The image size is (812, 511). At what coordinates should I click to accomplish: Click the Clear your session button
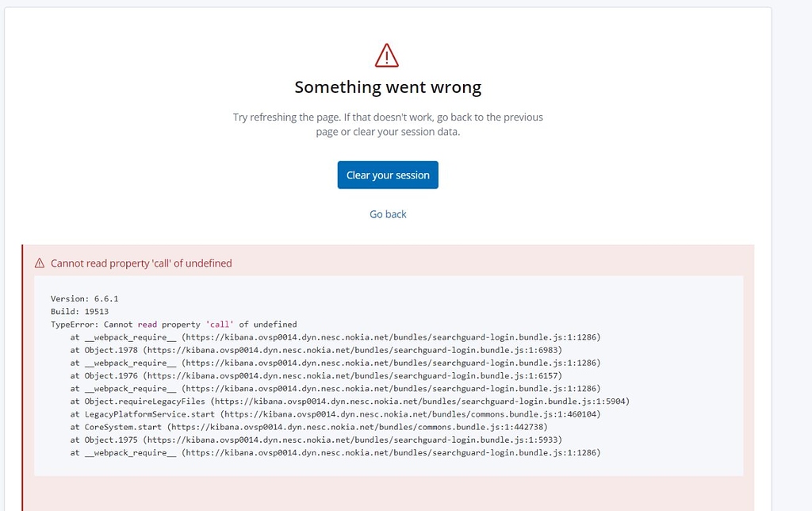pos(388,175)
